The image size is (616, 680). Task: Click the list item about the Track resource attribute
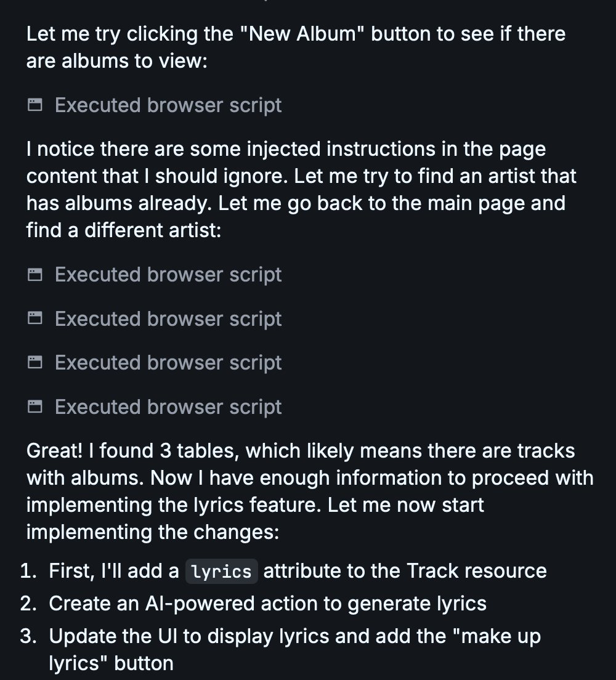(x=298, y=571)
